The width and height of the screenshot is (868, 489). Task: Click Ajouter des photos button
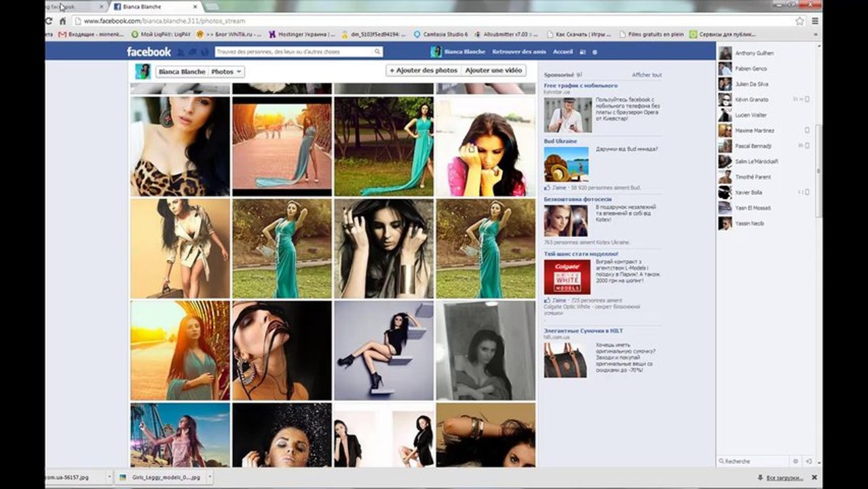point(423,70)
